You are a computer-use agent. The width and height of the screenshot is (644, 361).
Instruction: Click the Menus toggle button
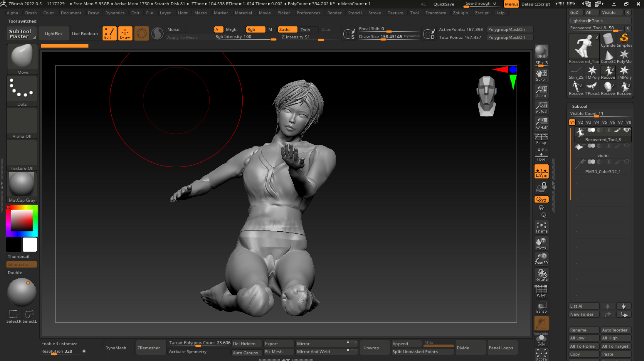(511, 4)
